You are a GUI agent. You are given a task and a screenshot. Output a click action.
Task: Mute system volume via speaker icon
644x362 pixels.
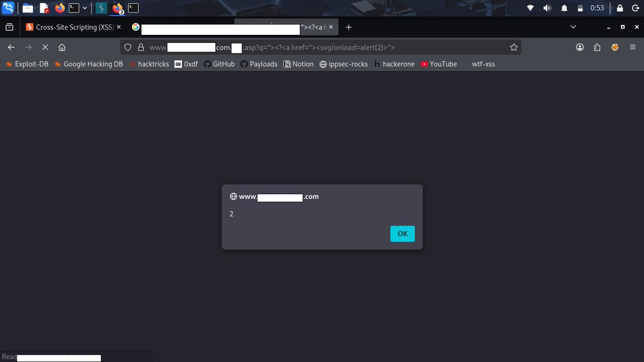click(x=547, y=8)
